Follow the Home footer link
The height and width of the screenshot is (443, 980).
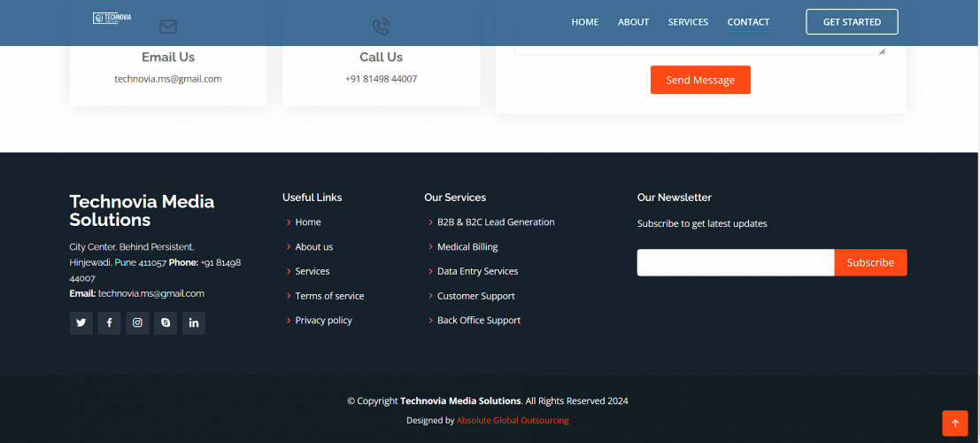pos(308,222)
